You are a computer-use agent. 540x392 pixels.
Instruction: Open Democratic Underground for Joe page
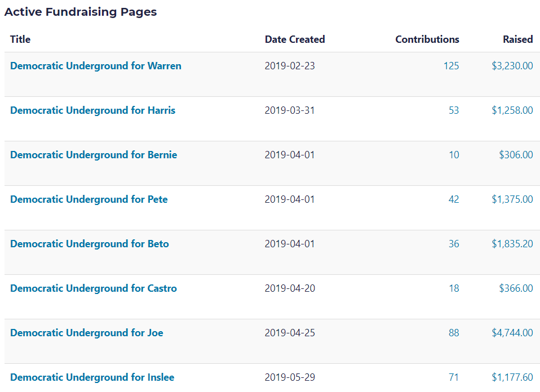87,333
